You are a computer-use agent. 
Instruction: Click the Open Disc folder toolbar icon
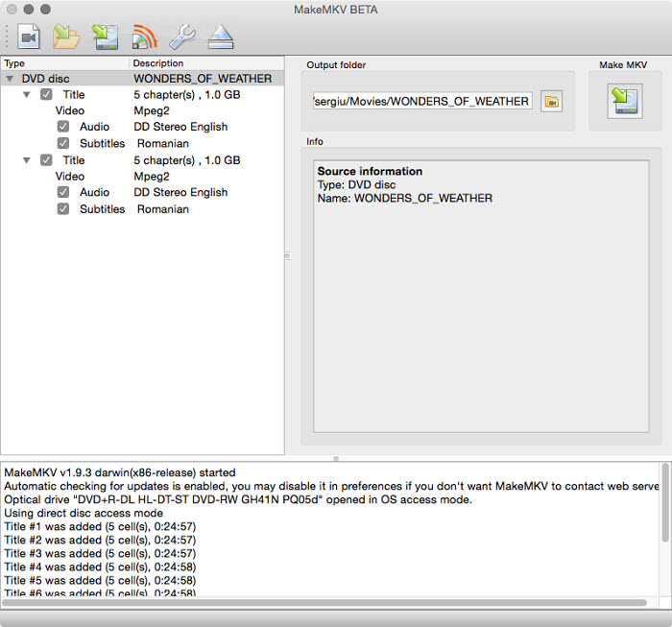pyautogui.click(x=66, y=36)
